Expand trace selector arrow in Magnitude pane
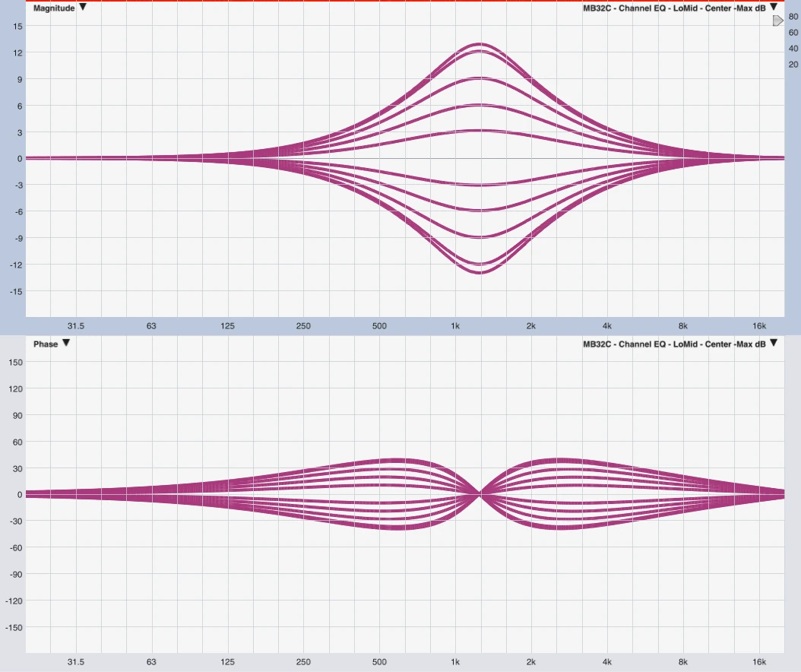 [774, 7]
